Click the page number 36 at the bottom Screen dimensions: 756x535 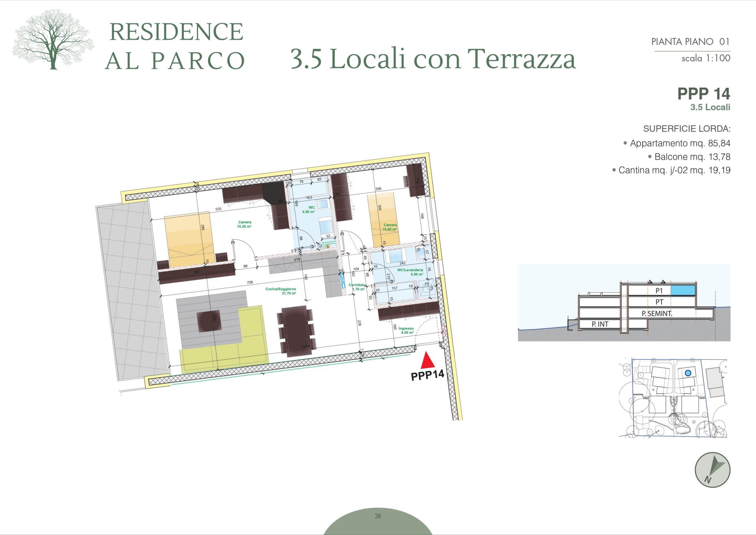[378, 516]
